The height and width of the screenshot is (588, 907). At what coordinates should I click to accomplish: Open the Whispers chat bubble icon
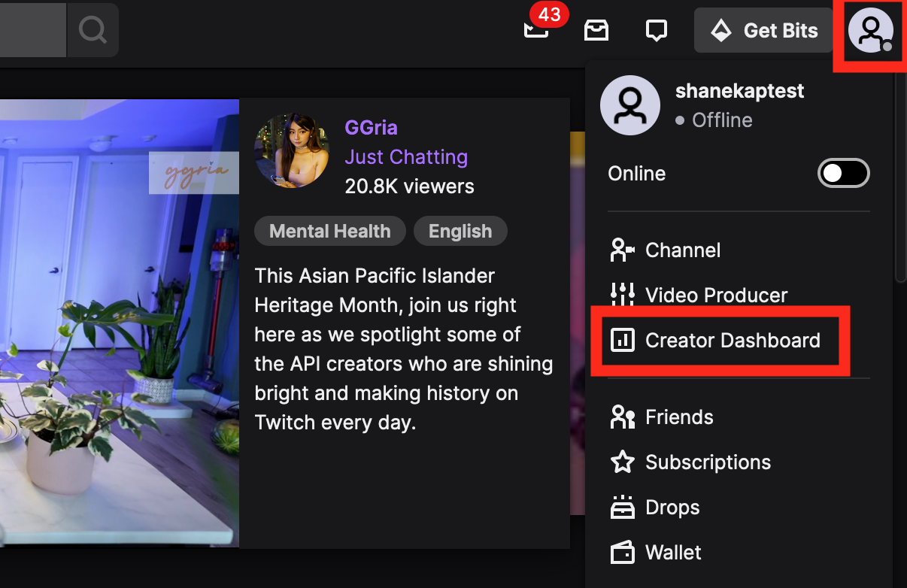(x=657, y=31)
